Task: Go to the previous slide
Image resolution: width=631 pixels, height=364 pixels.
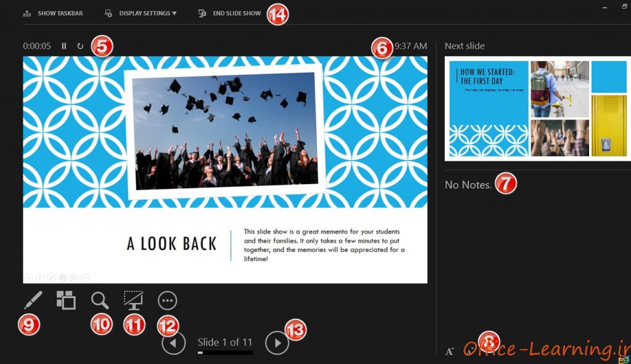Action: pyautogui.click(x=174, y=343)
